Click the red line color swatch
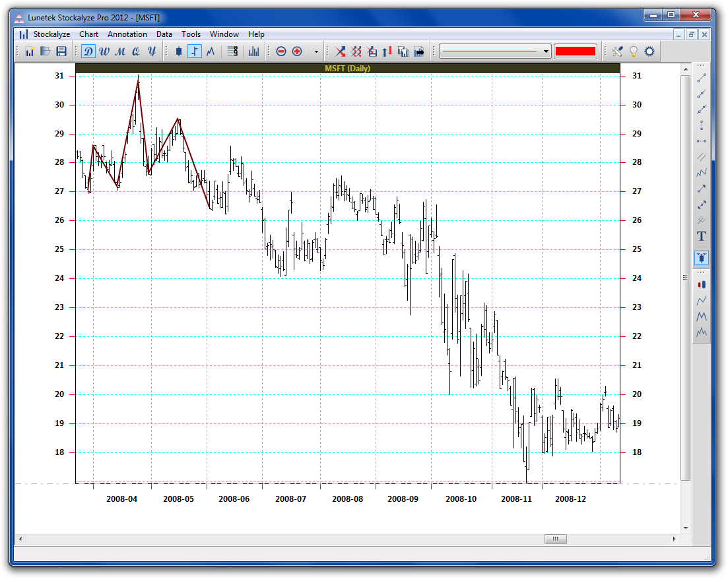The height and width of the screenshot is (579, 728). 576,51
